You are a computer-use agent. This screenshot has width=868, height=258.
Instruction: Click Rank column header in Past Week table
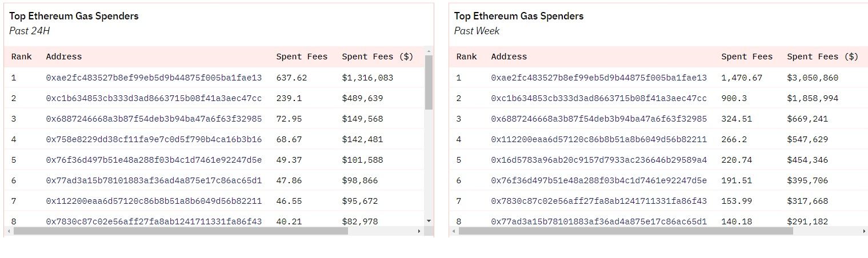pyautogui.click(x=466, y=57)
